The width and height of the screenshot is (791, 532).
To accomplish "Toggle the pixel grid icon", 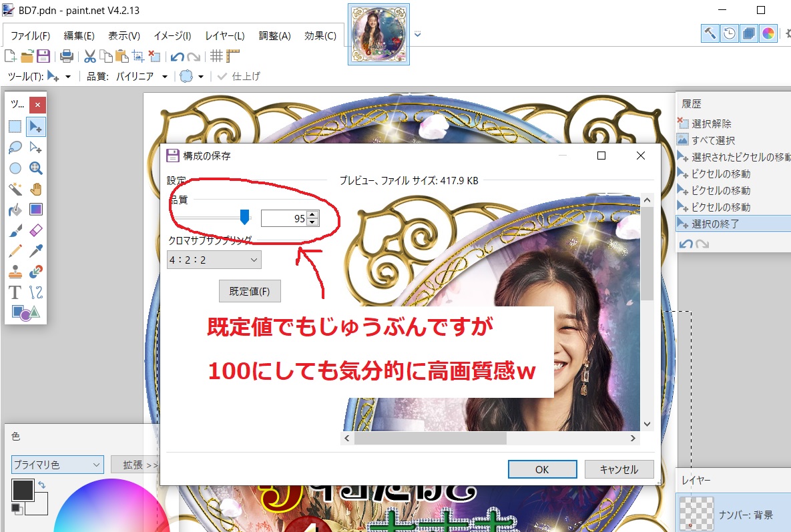I will [216, 56].
